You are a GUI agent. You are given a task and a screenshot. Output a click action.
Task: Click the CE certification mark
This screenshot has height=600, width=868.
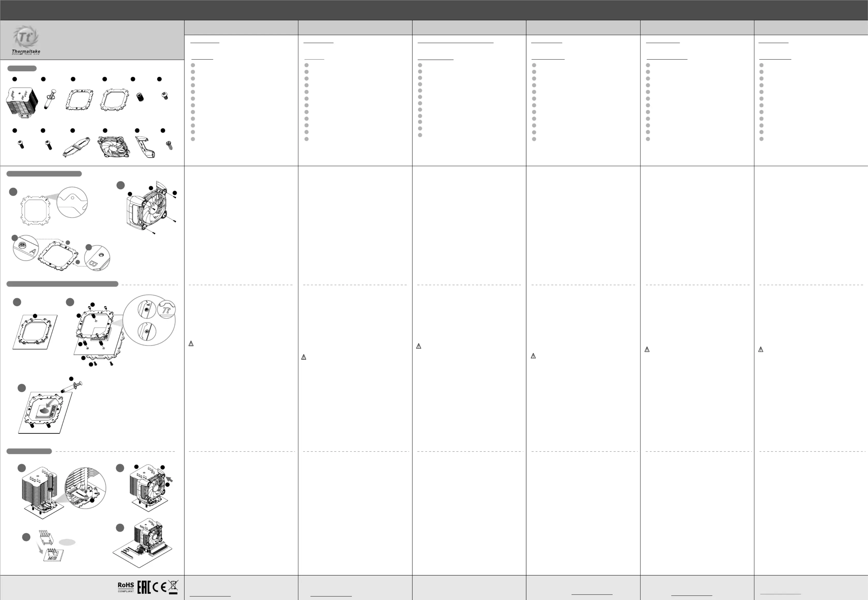[x=159, y=587]
